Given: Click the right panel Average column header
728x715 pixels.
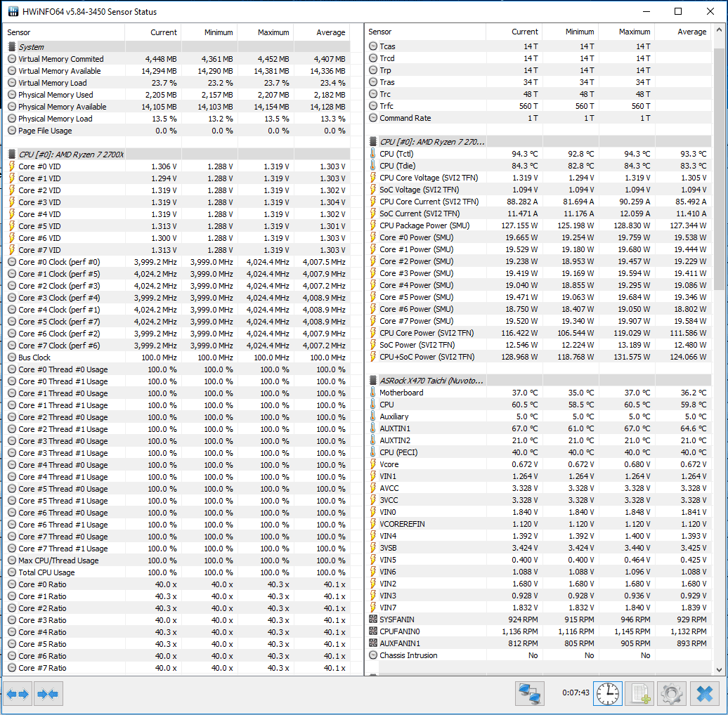Looking at the screenshot, I should point(684,32).
